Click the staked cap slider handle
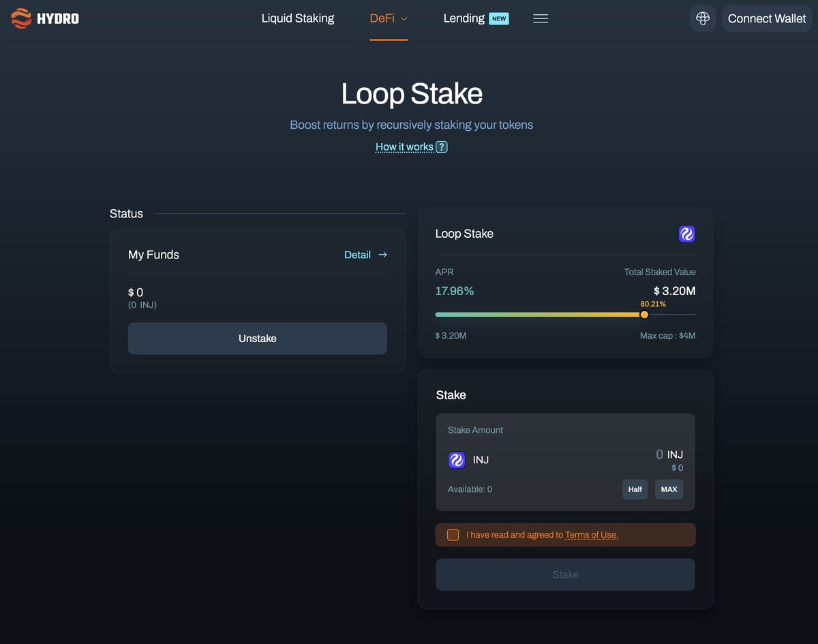The image size is (818, 644). (x=644, y=314)
